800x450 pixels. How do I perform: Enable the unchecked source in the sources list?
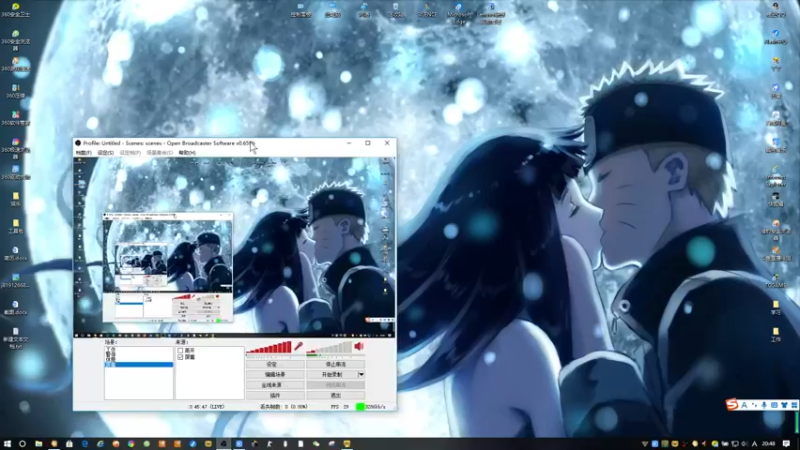[x=180, y=351]
